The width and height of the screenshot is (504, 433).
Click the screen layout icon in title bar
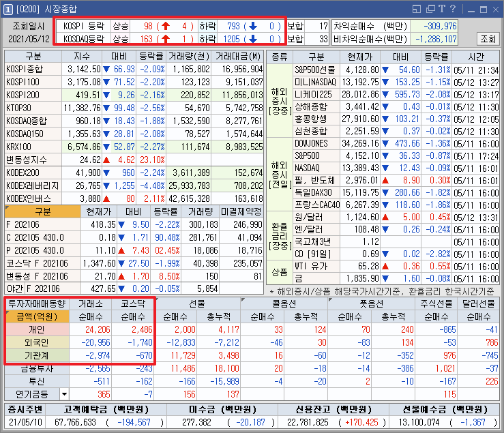coord(417,9)
